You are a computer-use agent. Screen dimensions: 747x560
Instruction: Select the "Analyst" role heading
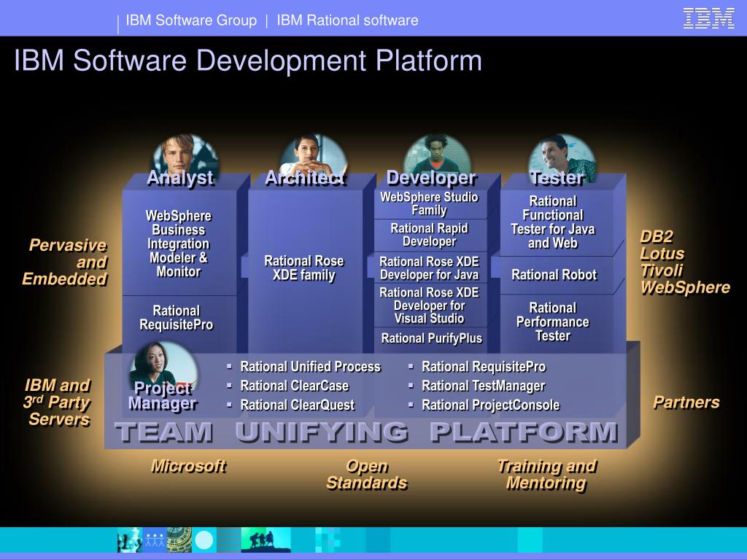181,178
